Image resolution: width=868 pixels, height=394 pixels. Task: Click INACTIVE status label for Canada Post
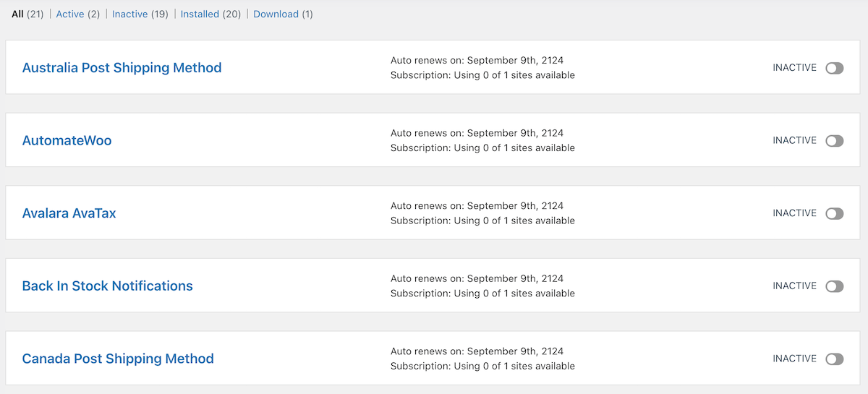794,359
